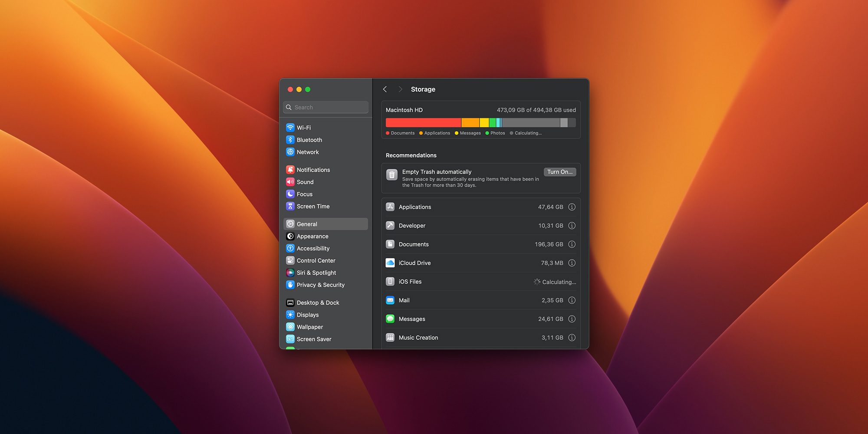
Task: Show info for Mail storage
Action: tap(572, 300)
